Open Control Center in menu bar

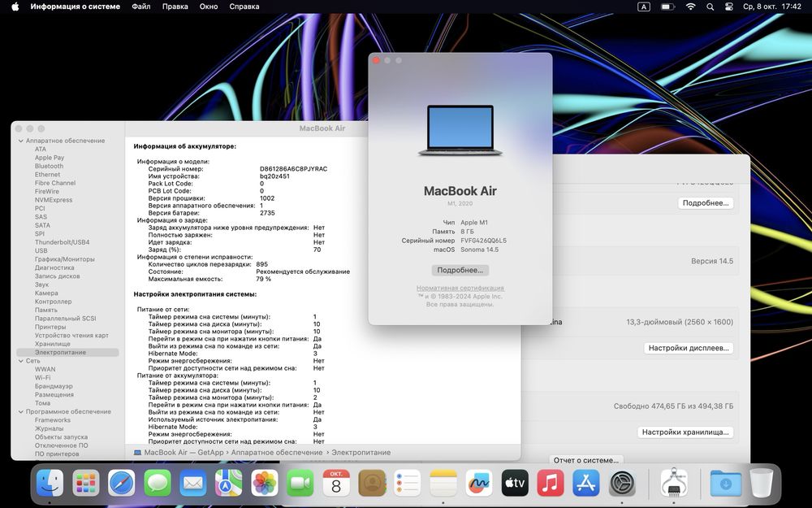(728, 7)
